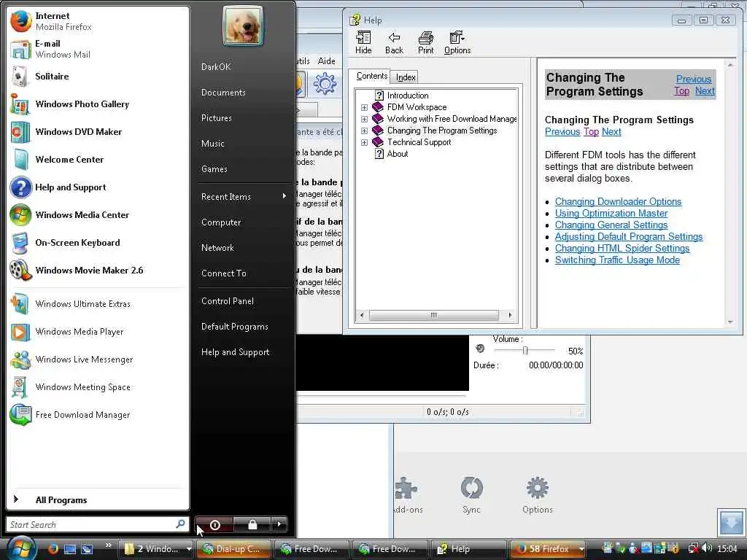Open Mozilla Firefox from the Start menu

click(98, 21)
